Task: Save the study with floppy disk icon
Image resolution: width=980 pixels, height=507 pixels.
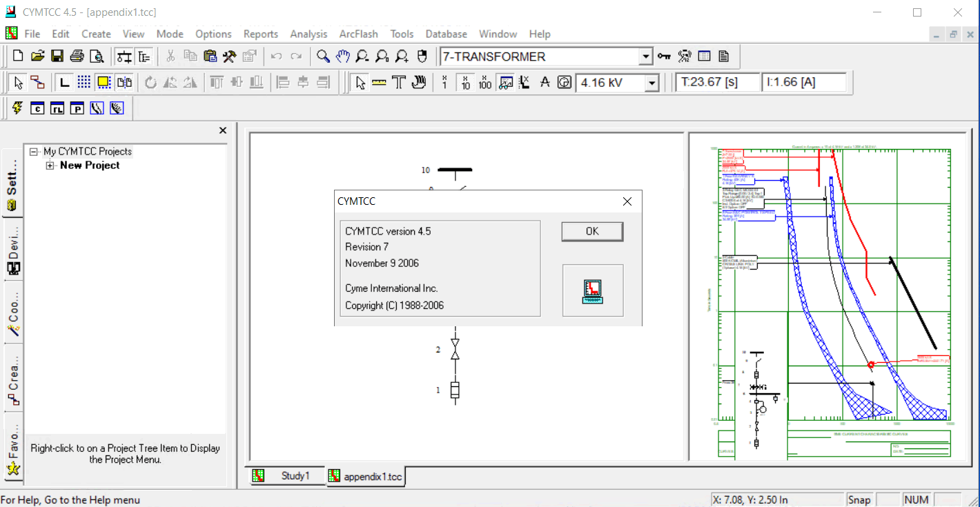Action: [x=57, y=57]
